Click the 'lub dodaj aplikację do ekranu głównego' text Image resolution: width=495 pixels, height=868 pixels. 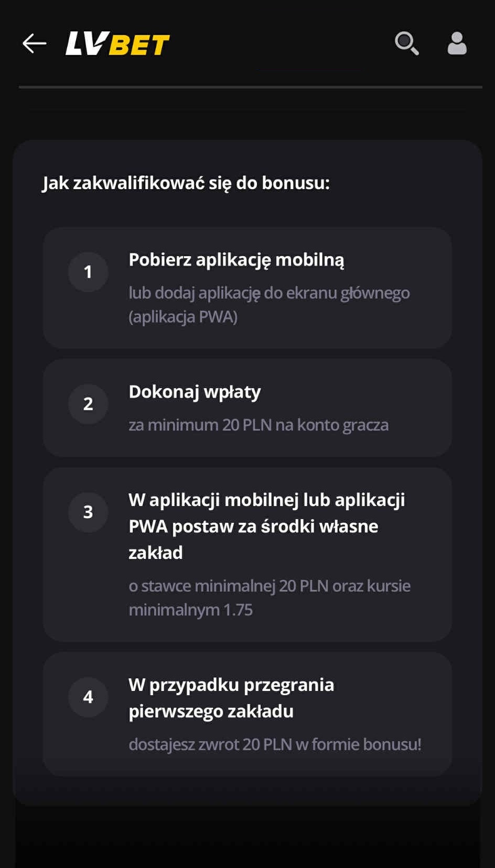[x=269, y=293]
